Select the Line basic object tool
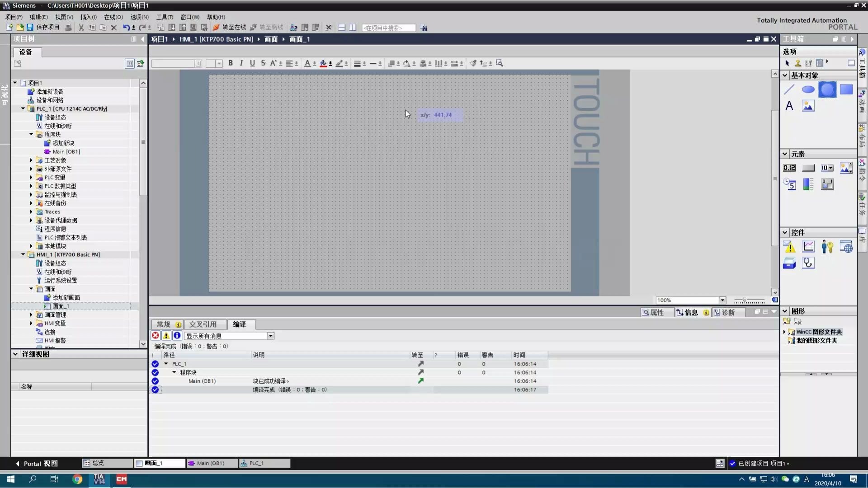 [789, 89]
